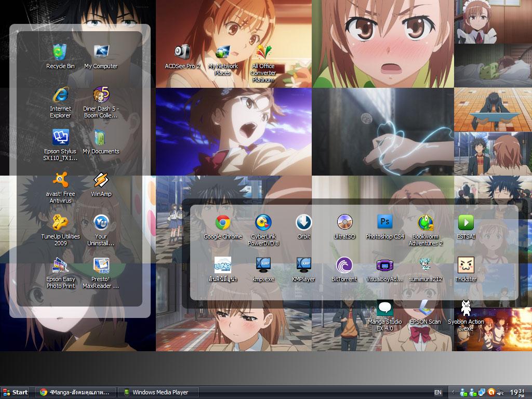Open TuneUp Utilities 2009 icon
Screen dimensions: 532x399
[60, 230]
